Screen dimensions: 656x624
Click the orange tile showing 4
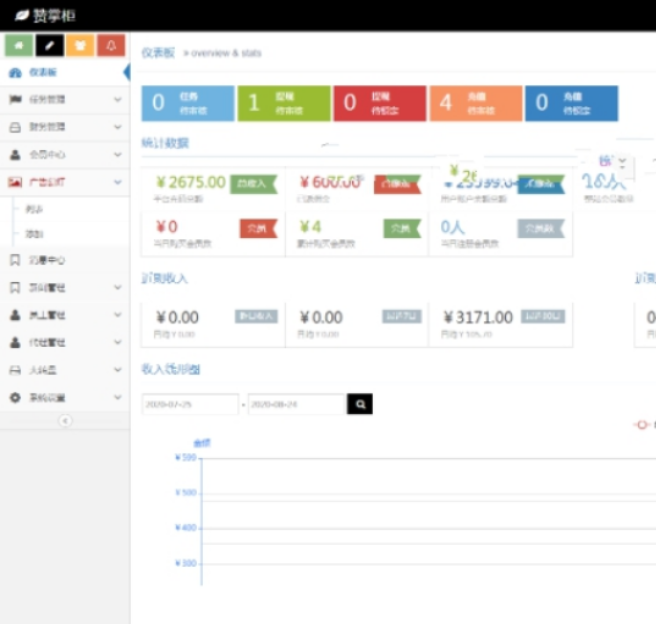click(476, 103)
